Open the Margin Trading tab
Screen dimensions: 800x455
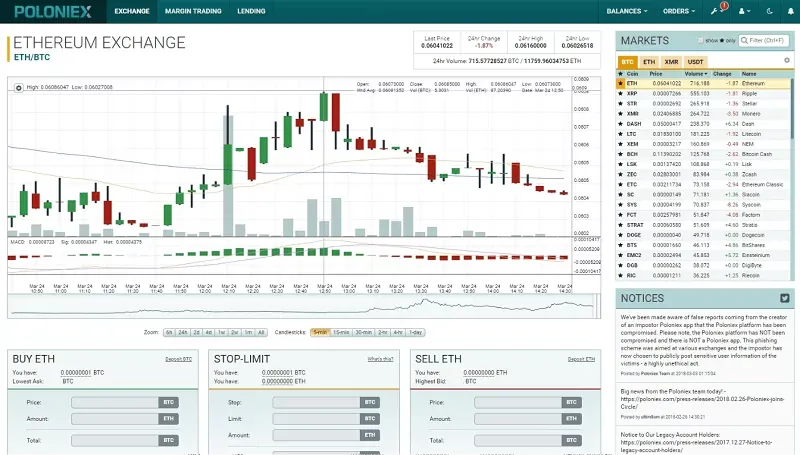[x=193, y=11]
